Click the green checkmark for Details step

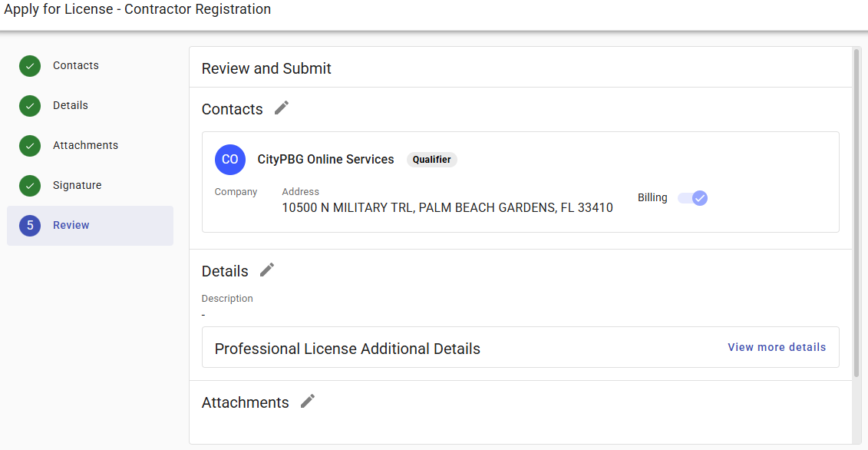(29, 105)
